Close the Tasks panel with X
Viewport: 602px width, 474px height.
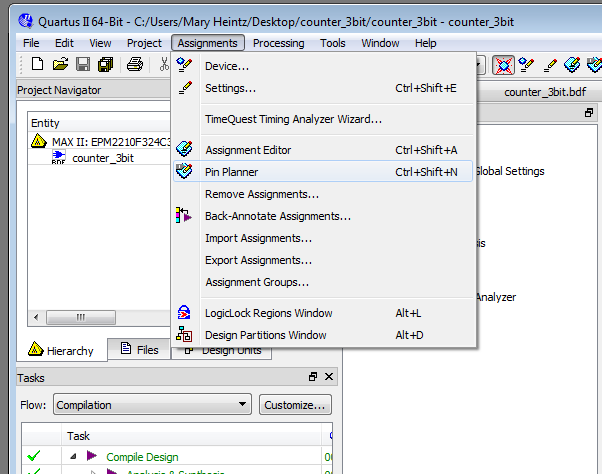click(329, 377)
